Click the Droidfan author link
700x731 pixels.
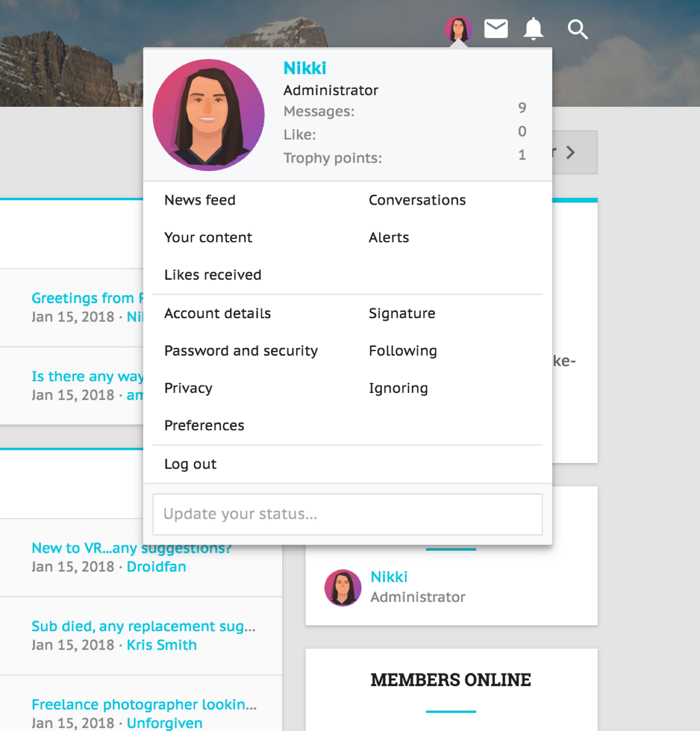(x=156, y=567)
